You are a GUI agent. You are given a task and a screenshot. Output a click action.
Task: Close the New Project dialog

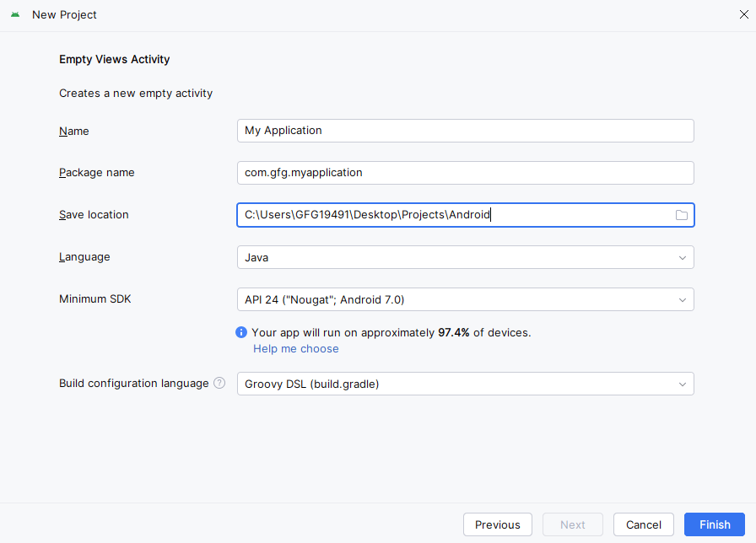pyautogui.click(x=743, y=14)
